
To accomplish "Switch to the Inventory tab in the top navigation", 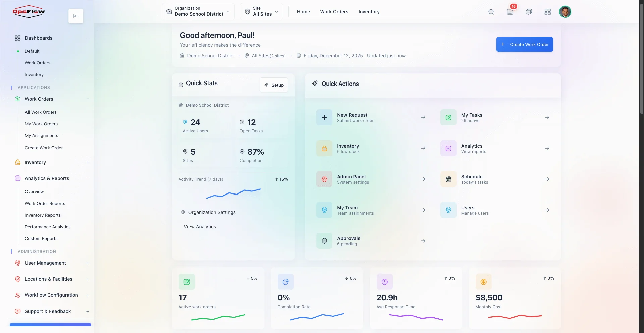I will point(369,12).
